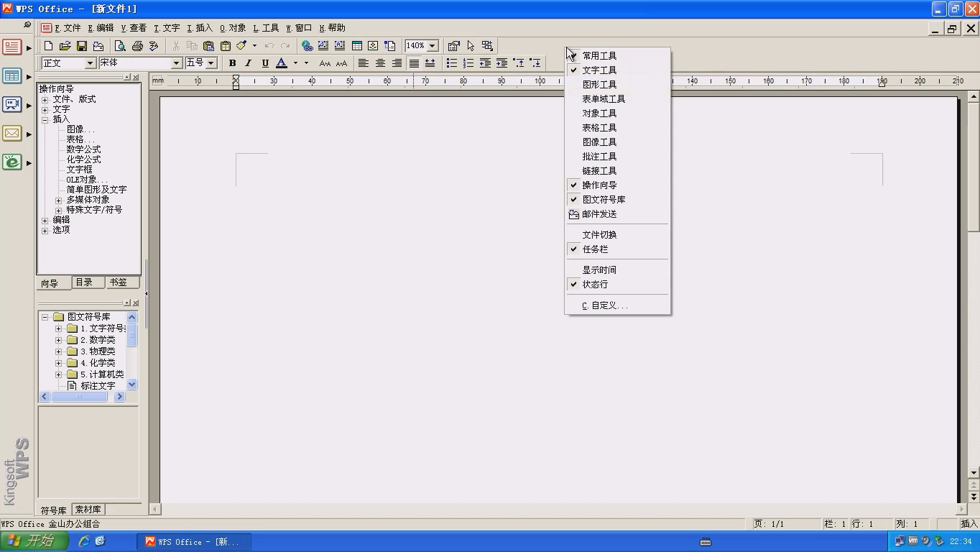Open a file with the folder icon
The width and height of the screenshot is (980, 552).
point(65,46)
